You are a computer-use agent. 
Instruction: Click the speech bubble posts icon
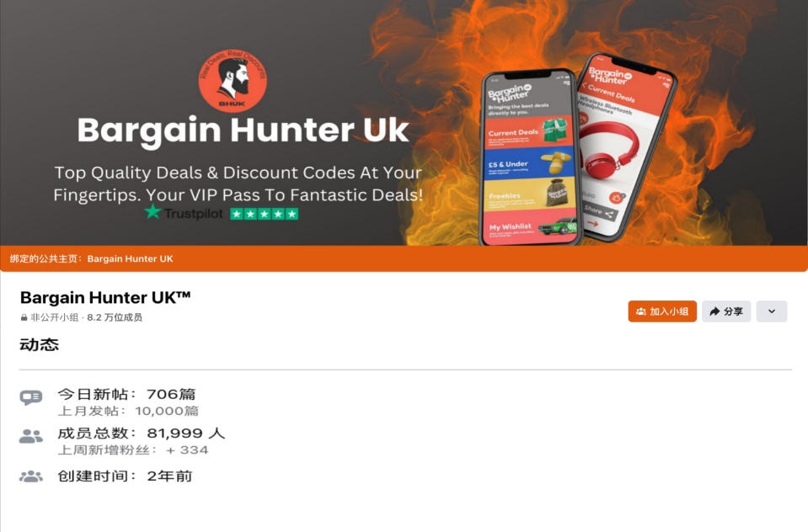(31, 397)
